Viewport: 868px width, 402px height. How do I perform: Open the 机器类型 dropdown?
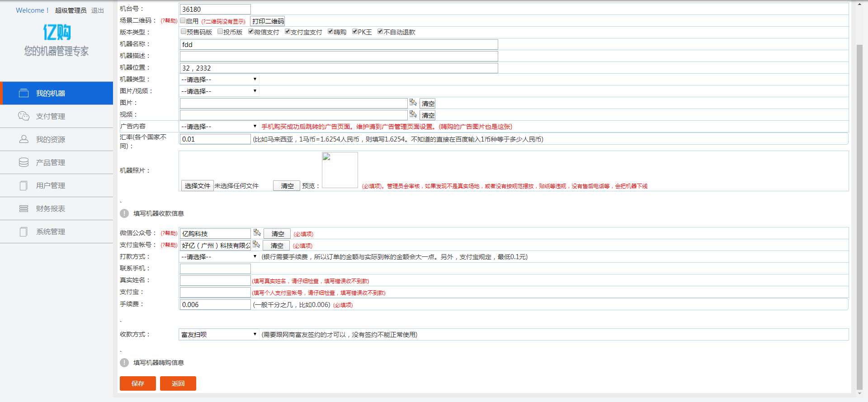coord(219,80)
